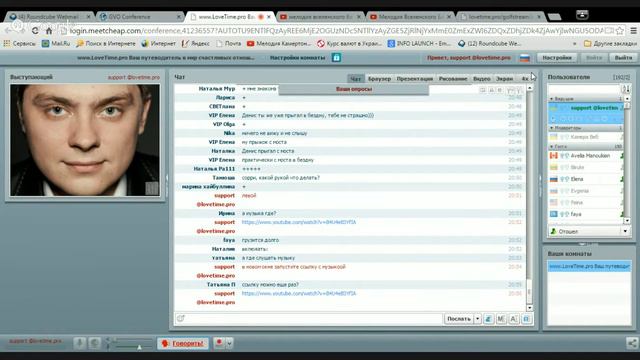Open the Сервисы apps shortcut
This screenshot has width=640, height=360.
pyautogui.click(x=20, y=43)
